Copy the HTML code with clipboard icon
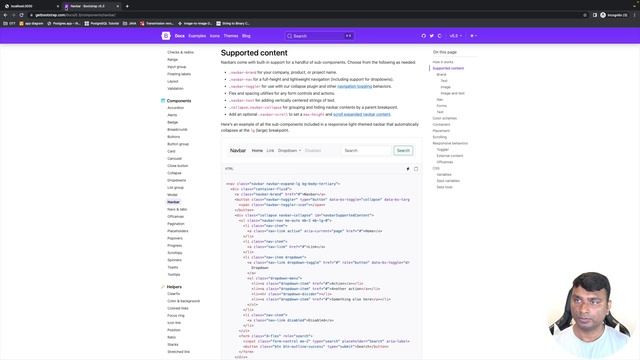 point(416,169)
